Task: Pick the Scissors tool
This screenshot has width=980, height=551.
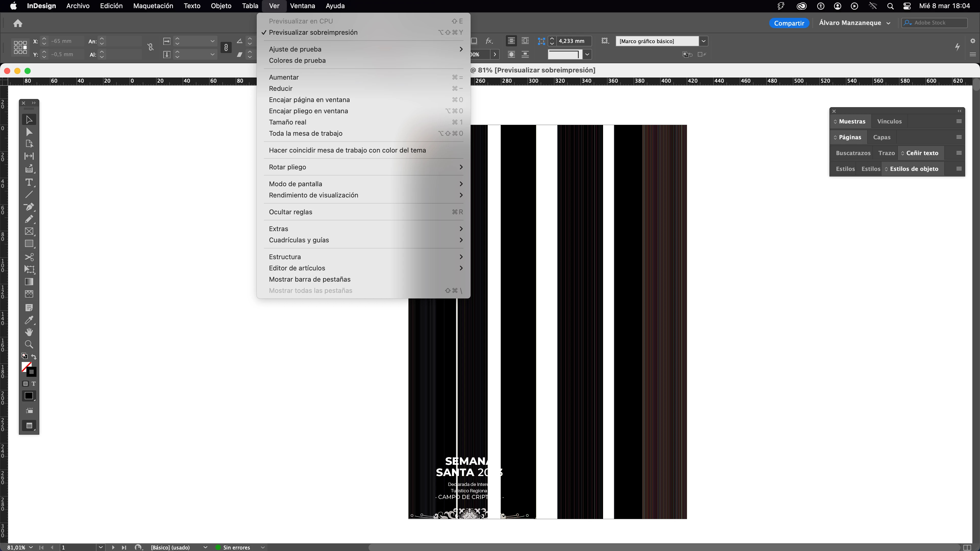Action: tap(29, 257)
